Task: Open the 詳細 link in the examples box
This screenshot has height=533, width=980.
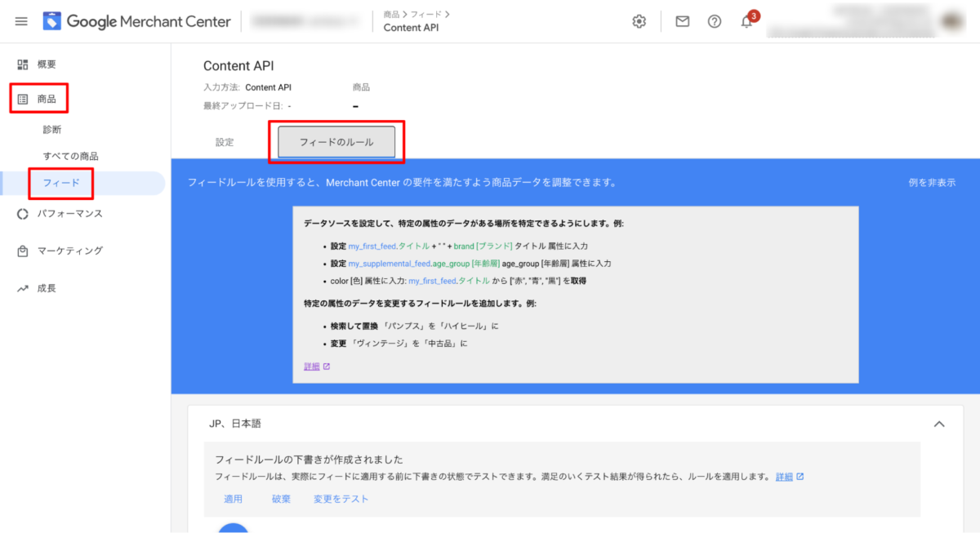Action: coord(317,366)
